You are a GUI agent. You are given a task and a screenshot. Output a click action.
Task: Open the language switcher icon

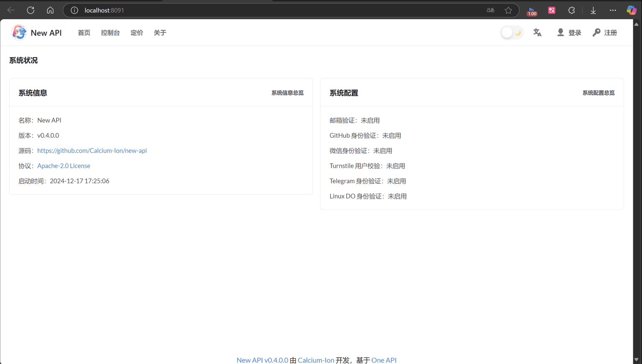click(537, 32)
